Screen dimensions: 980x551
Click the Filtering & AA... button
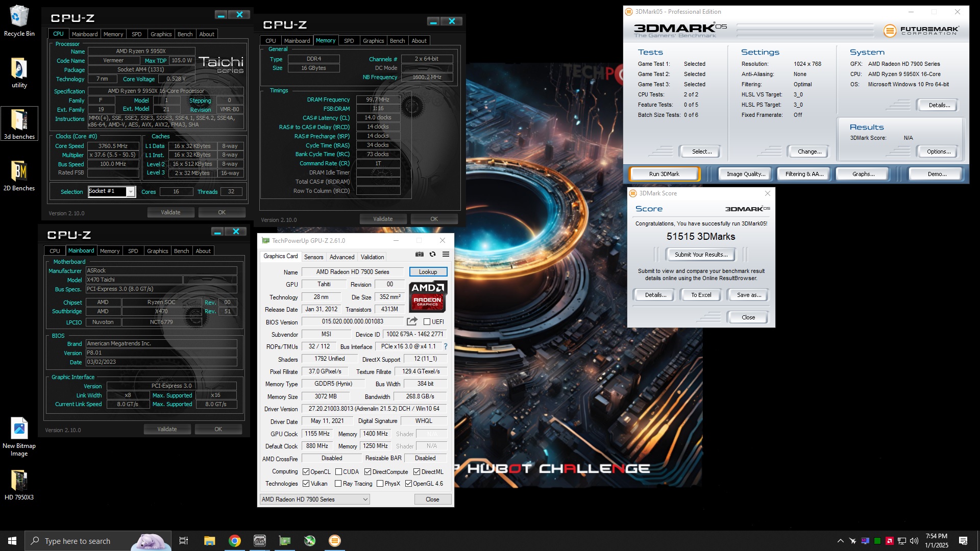tap(804, 174)
